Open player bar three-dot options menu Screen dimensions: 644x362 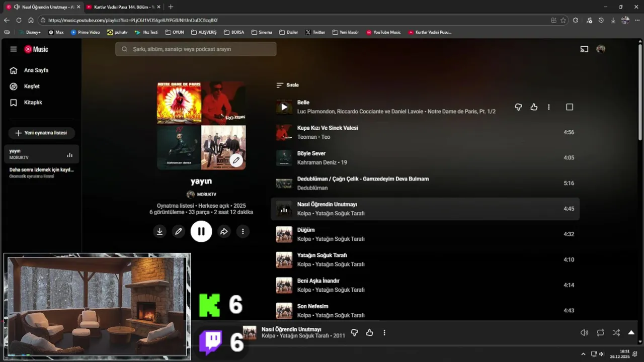point(384,333)
